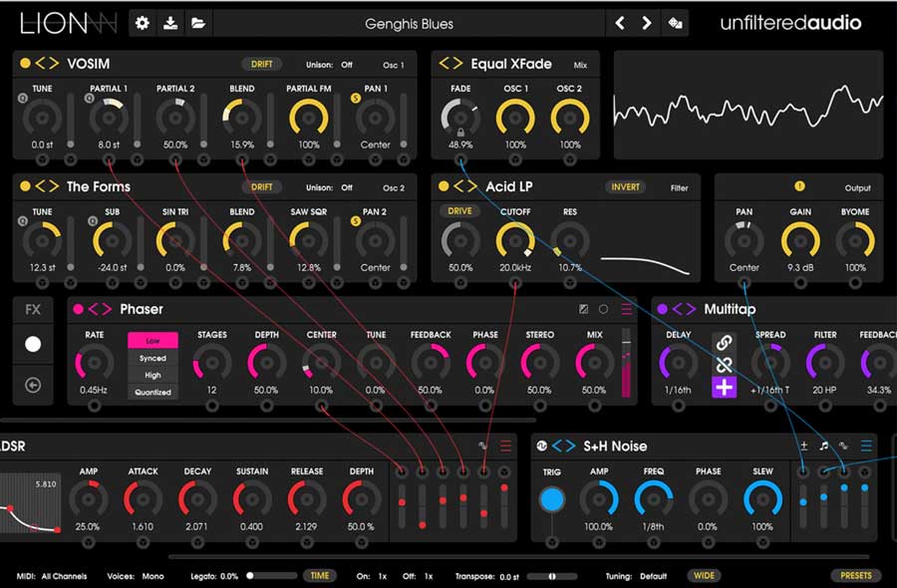Open settings gear in top toolbar
This screenshot has width=897, height=588.
point(142,24)
